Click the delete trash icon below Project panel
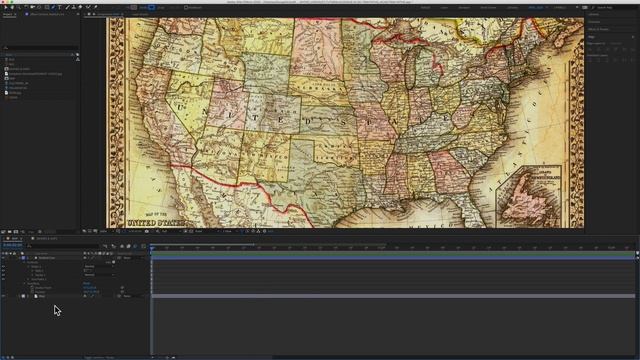The image size is (640, 360). (39, 231)
